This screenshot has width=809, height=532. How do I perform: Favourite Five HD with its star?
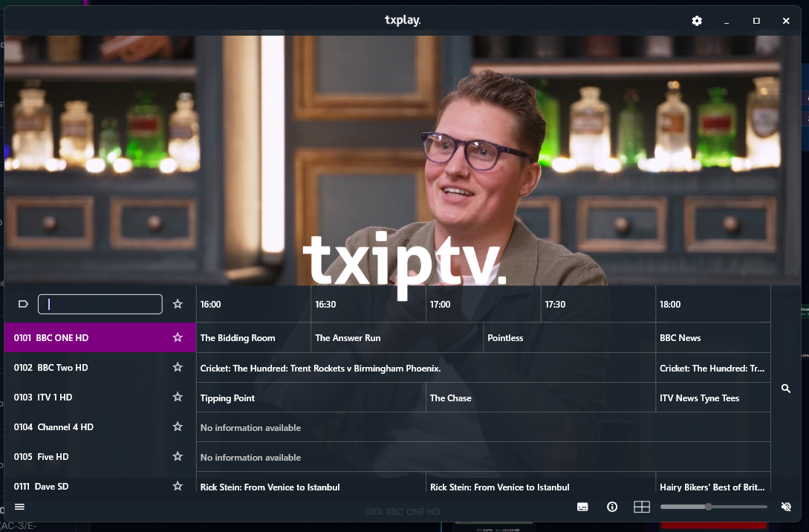178,457
